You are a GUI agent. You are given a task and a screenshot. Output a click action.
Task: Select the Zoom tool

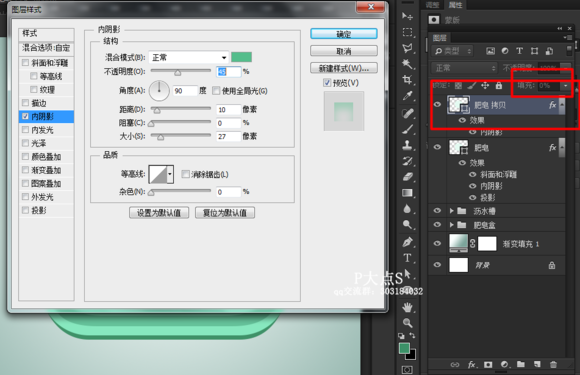tap(407, 323)
